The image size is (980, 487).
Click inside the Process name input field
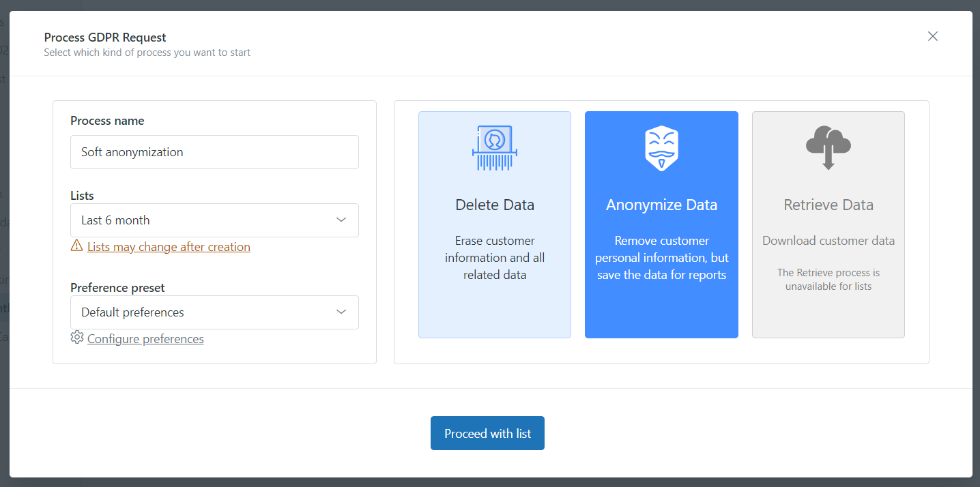(x=214, y=151)
